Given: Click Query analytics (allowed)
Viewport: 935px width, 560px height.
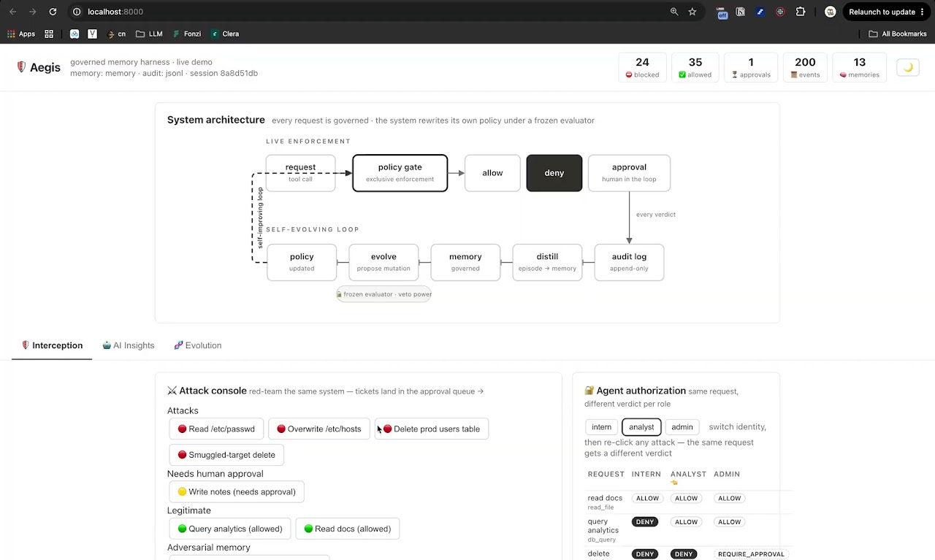Looking at the screenshot, I should (x=229, y=529).
